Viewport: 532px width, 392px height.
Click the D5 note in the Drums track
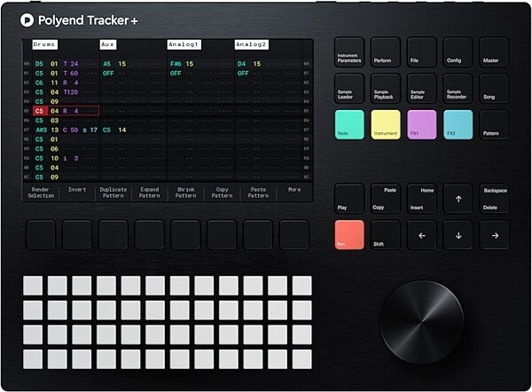point(39,64)
